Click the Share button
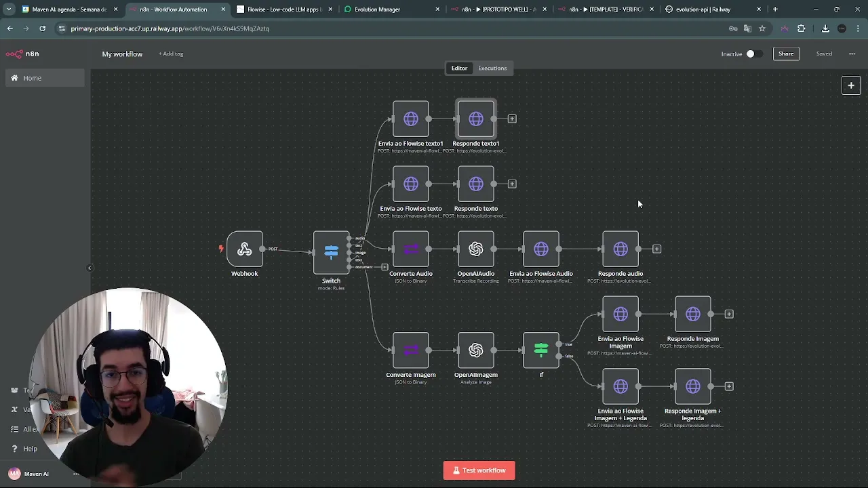The height and width of the screenshot is (488, 868). pos(786,54)
